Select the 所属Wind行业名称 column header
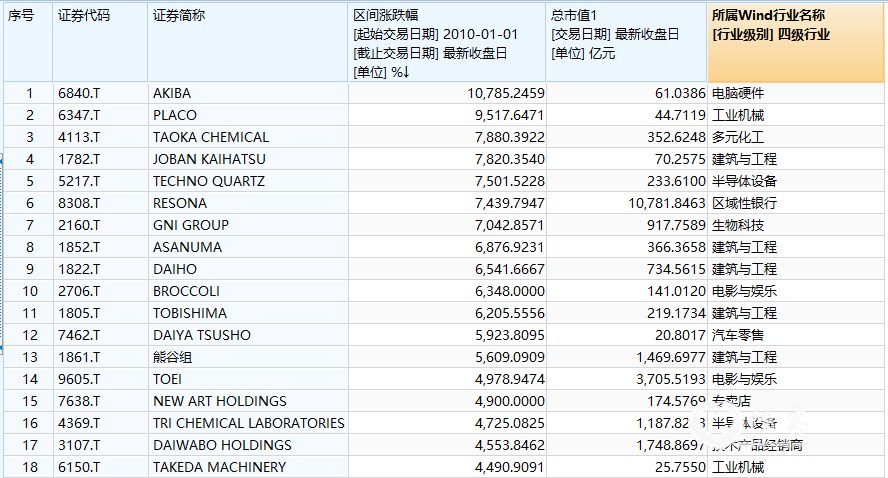 point(796,43)
